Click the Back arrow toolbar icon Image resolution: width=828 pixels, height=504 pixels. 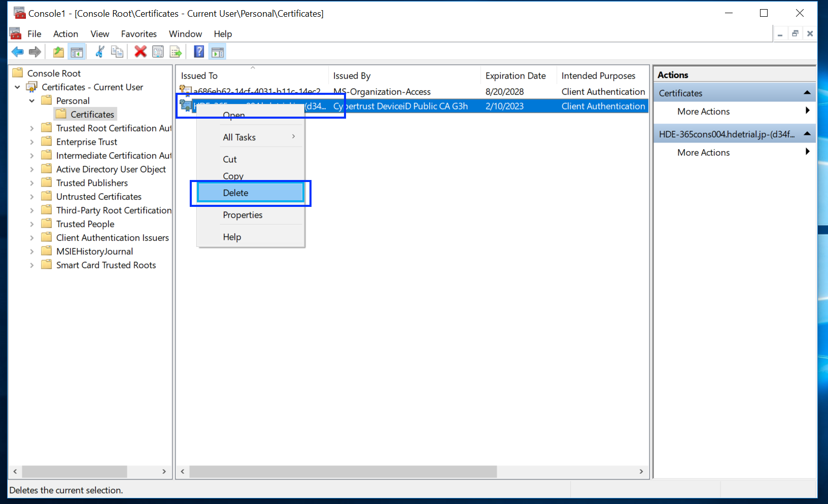[18, 52]
